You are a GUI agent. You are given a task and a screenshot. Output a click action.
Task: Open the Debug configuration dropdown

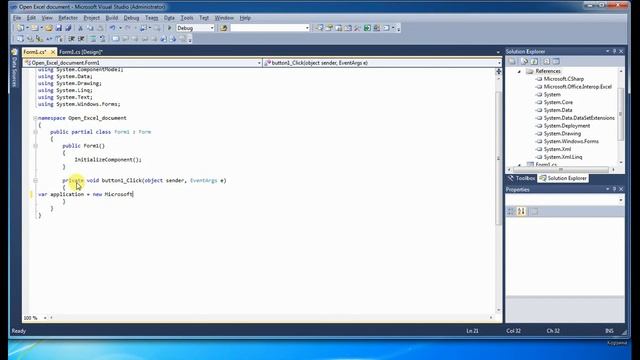point(212,28)
